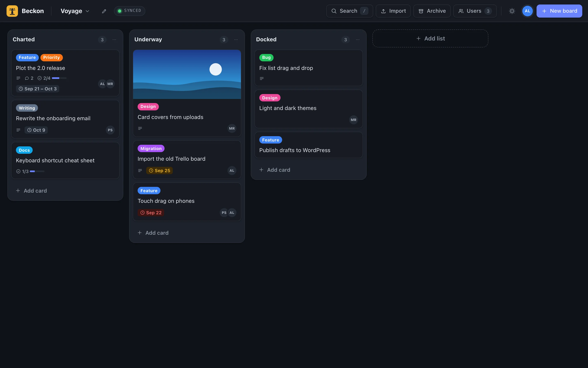
Task: Click the Import button
Action: coord(393,11)
